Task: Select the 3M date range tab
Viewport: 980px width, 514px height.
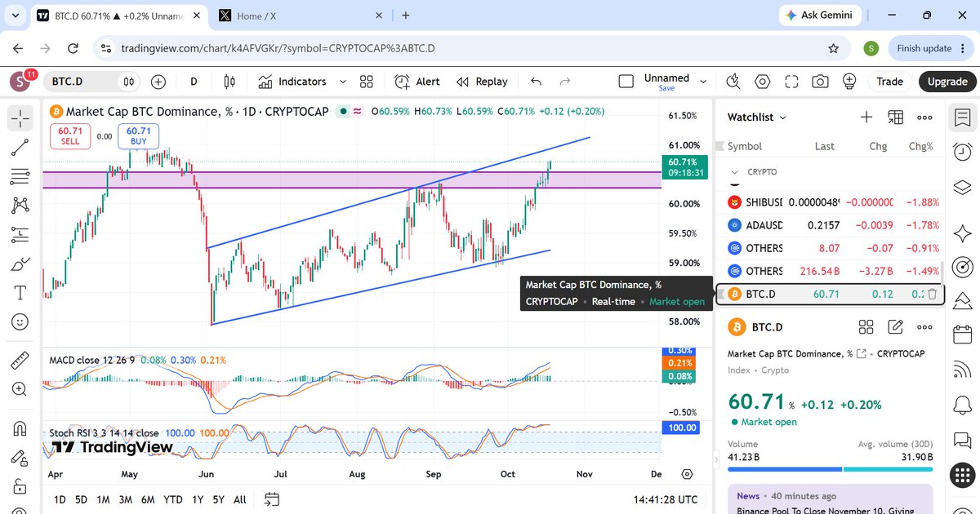Action: pyautogui.click(x=126, y=499)
